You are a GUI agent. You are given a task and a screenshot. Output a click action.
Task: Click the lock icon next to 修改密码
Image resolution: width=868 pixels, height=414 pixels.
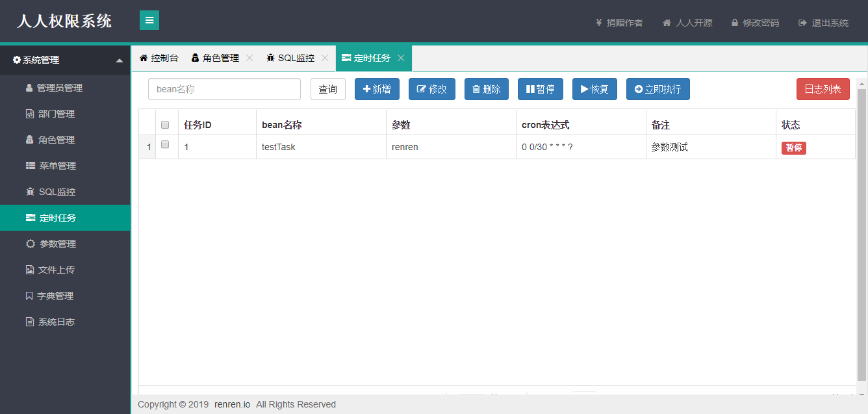click(x=735, y=23)
